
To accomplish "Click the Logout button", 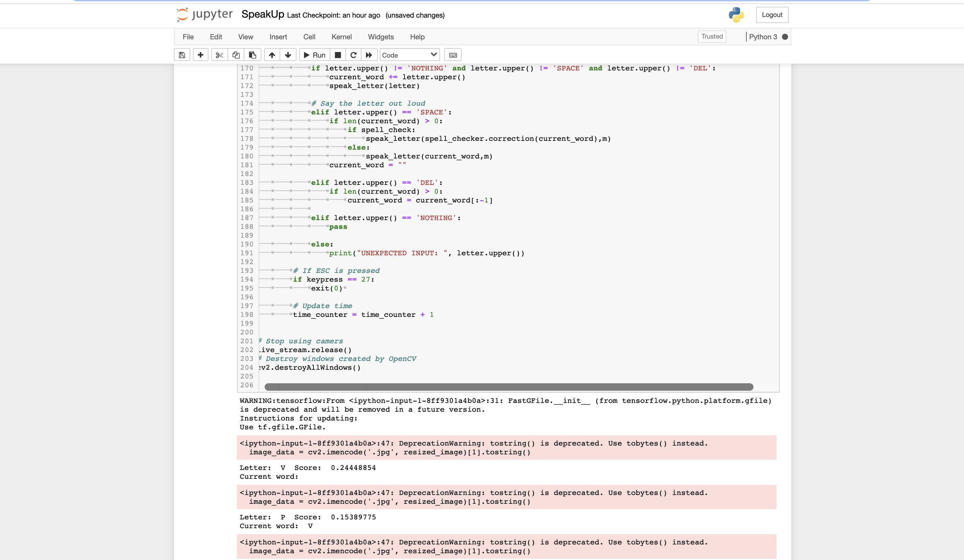I will (x=772, y=15).
